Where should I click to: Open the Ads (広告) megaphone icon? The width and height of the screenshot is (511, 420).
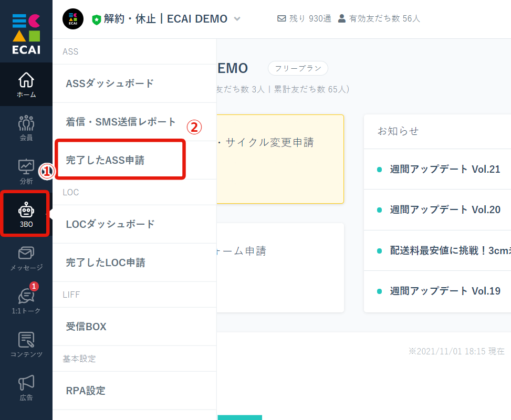(26, 387)
